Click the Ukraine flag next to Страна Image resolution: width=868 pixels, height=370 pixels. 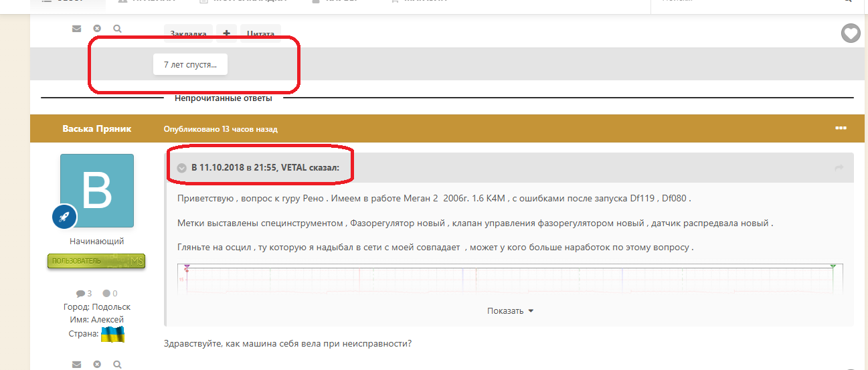click(x=112, y=334)
